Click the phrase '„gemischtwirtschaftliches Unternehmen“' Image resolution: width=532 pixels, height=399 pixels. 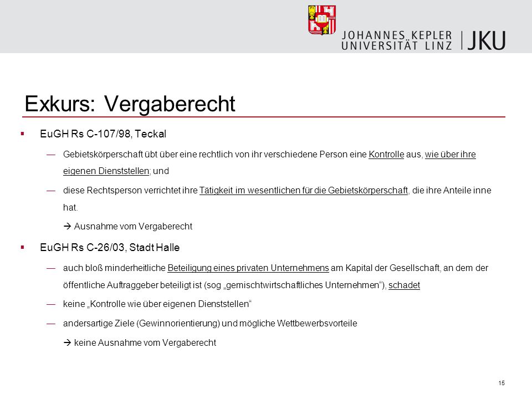(303, 285)
